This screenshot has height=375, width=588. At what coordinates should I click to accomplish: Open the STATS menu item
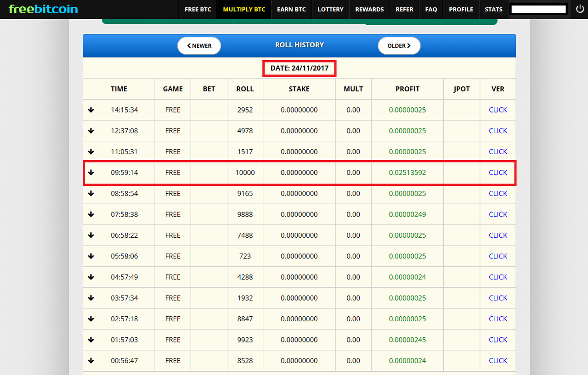click(493, 10)
